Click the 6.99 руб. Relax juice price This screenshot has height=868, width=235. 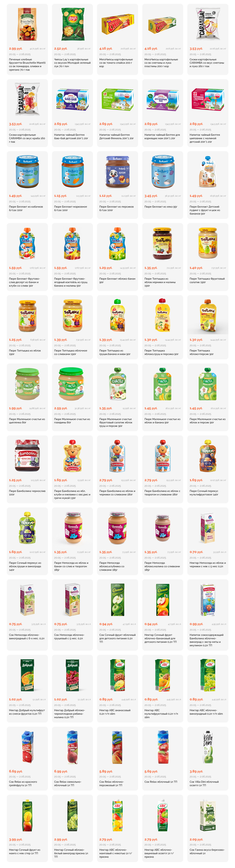tap(61, 771)
